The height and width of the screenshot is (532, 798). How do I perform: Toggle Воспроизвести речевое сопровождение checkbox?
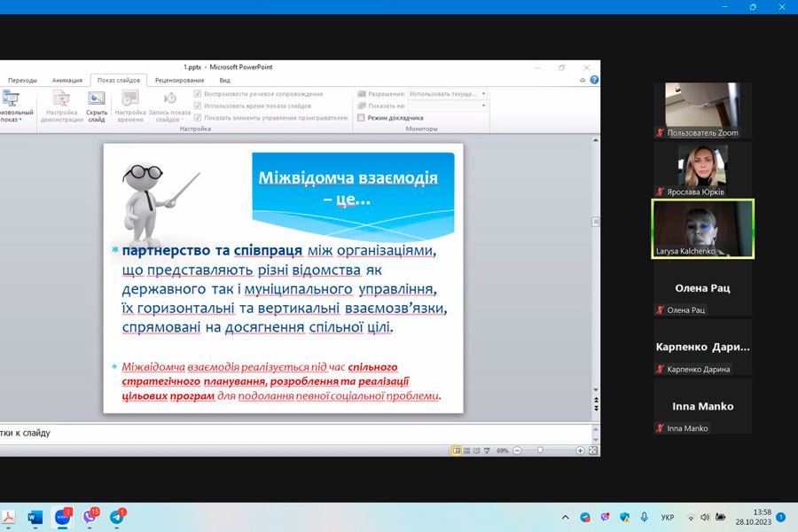click(x=198, y=94)
